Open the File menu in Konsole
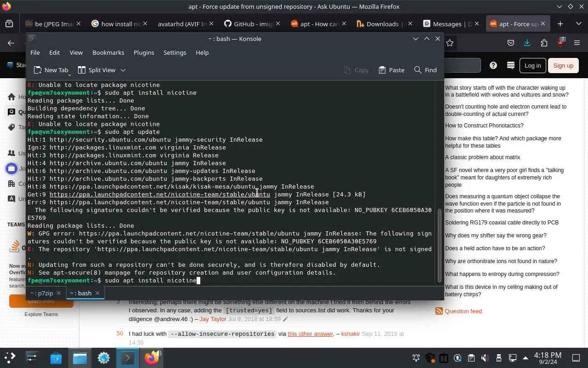 pos(35,52)
